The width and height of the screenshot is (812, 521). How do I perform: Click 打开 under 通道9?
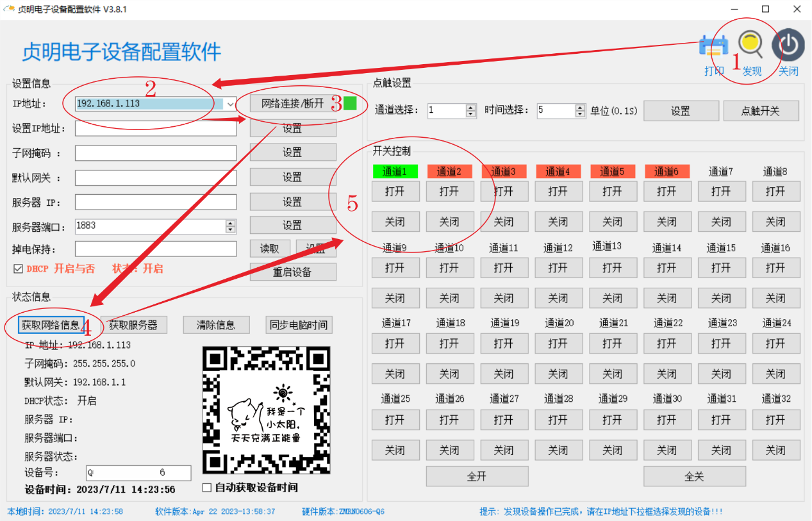[x=395, y=267]
